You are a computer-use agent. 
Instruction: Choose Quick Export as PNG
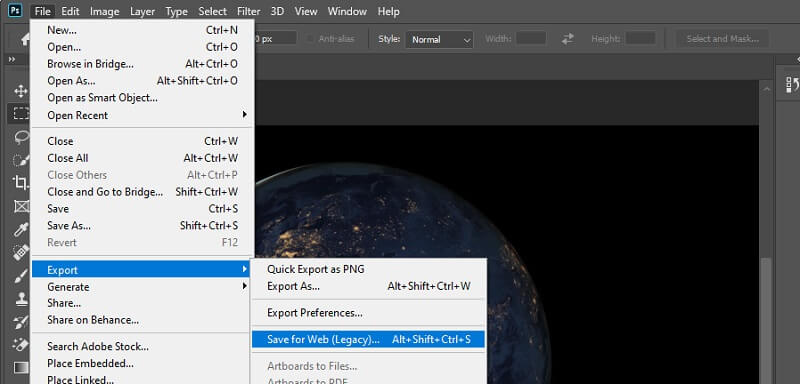pyautogui.click(x=368, y=269)
